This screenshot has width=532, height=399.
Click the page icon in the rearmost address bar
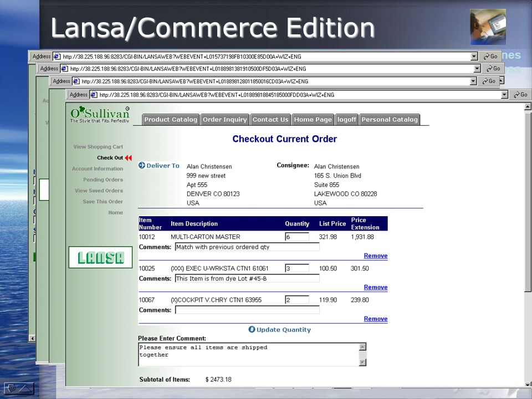pyautogui.click(x=57, y=57)
